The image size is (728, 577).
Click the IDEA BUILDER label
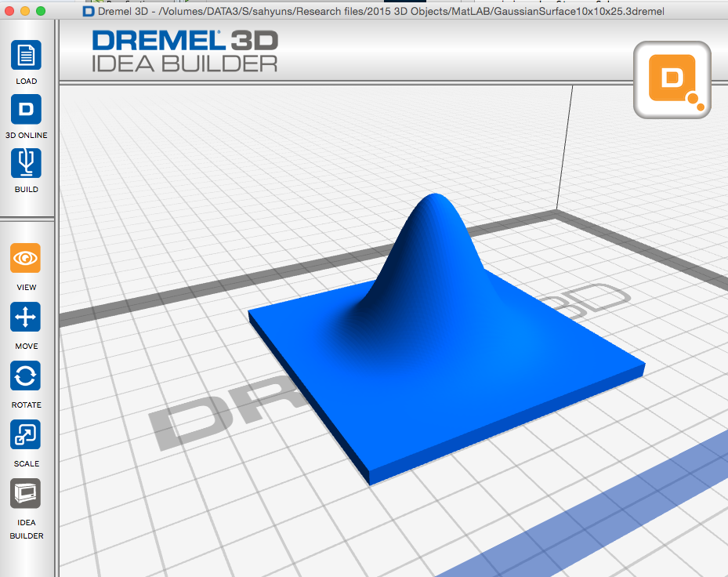tap(27, 529)
